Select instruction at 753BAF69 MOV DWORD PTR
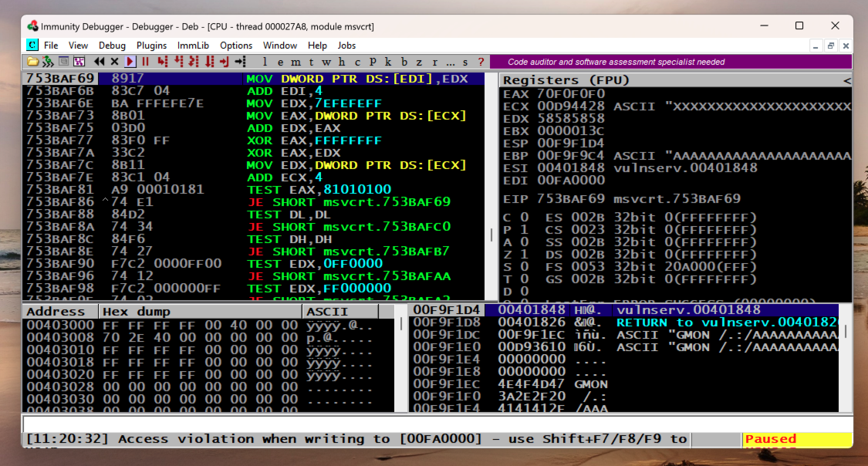This screenshot has height=466, width=868. pos(253,79)
